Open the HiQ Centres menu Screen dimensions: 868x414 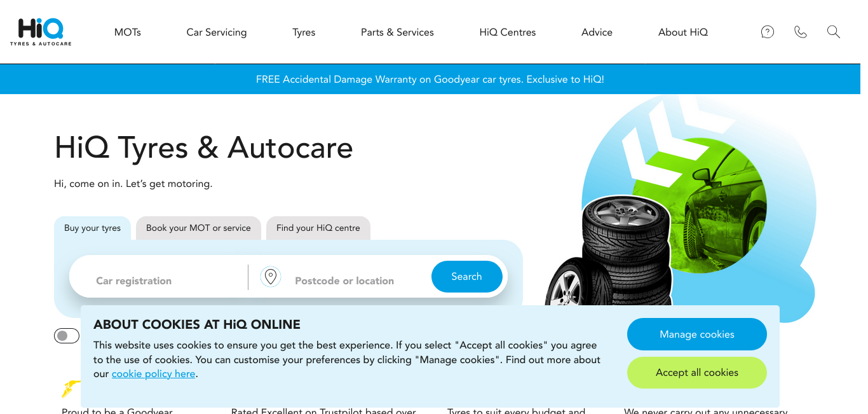(508, 32)
